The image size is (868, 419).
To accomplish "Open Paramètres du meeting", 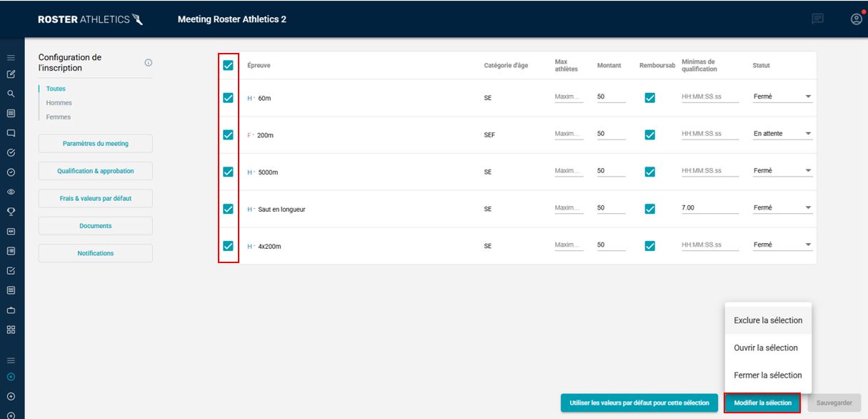I will coord(96,144).
